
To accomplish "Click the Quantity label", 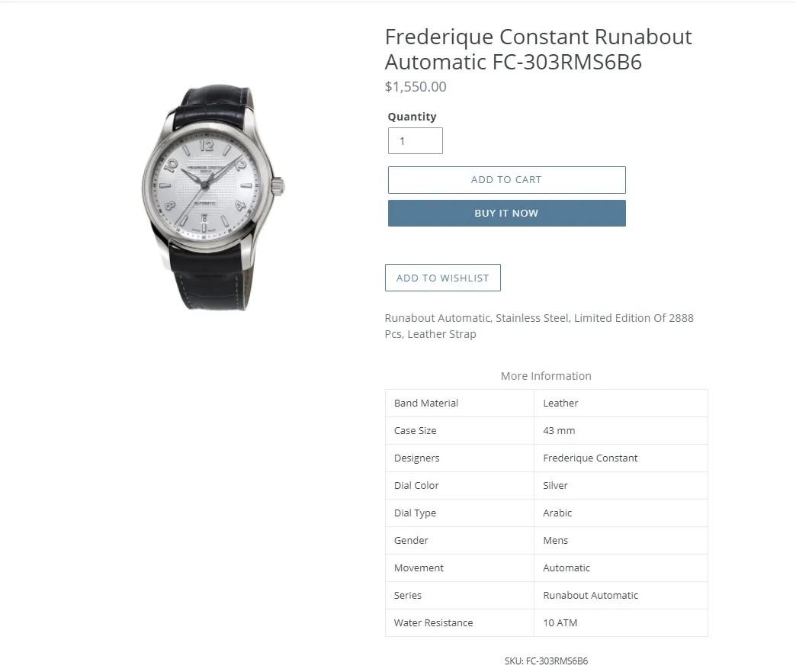I will coord(412,117).
